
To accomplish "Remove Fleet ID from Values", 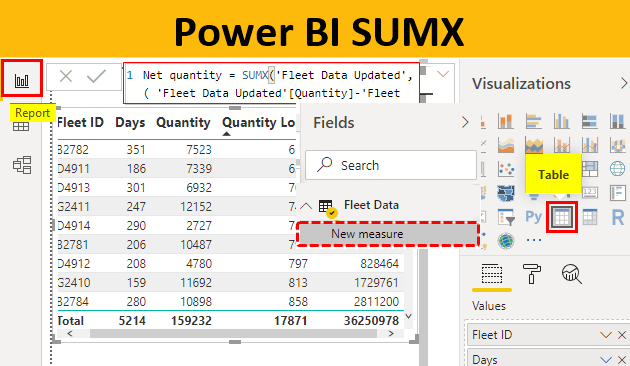I will point(622,335).
